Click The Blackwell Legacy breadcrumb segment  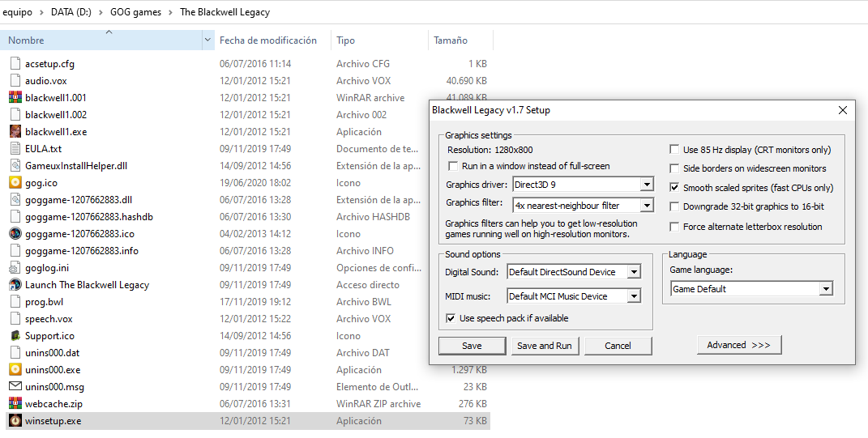[224, 11]
